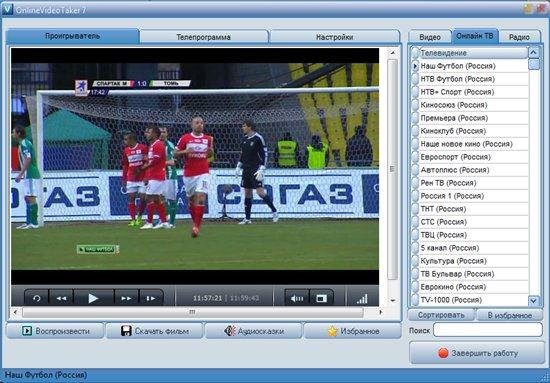Open the Настройки tab
The height and width of the screenshot is (383, 550).
(x=334, y=37)
